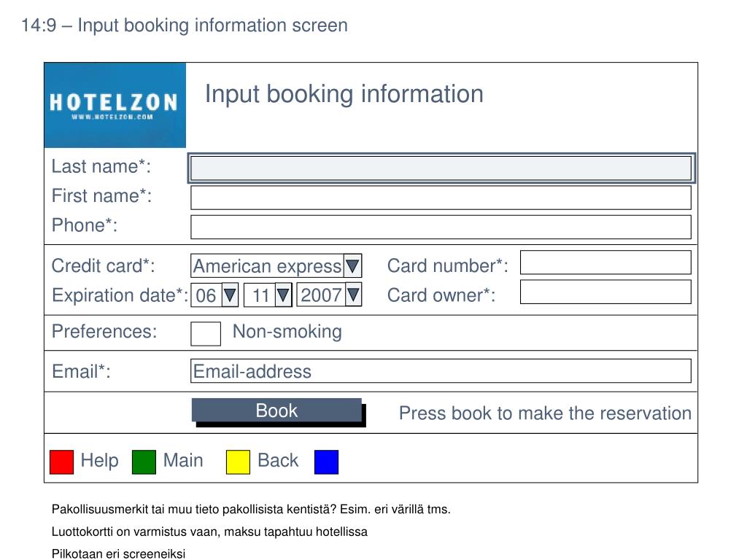Click into the First name field
This screenshot has width=747, height=560.
click(x=441, y=198)
